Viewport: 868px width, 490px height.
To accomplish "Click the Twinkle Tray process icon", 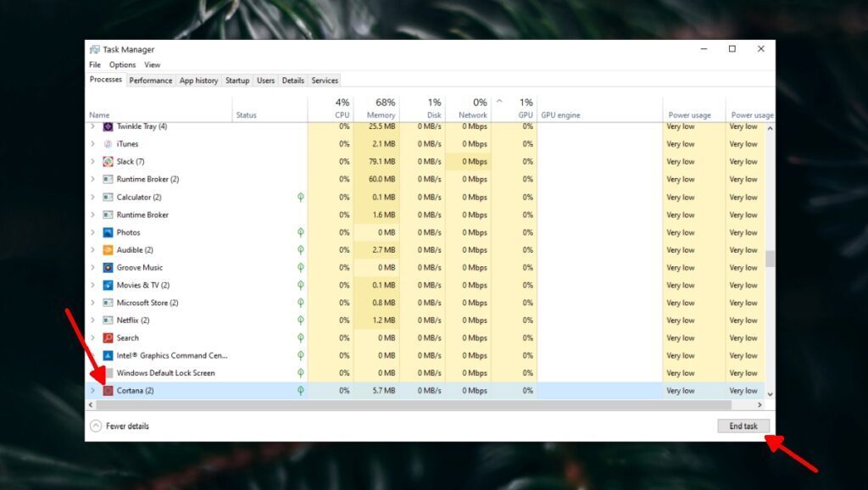I will click(108, 126).
